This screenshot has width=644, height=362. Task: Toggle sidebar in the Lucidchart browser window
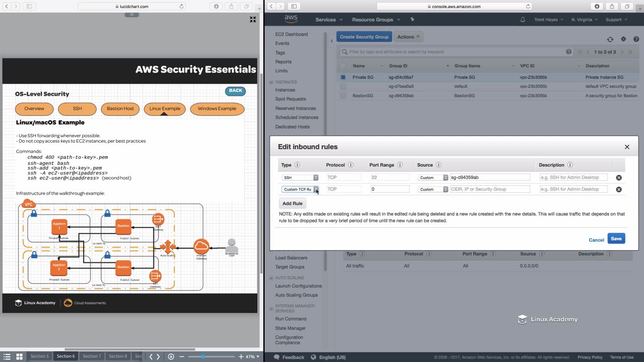(x=29, y=7)
